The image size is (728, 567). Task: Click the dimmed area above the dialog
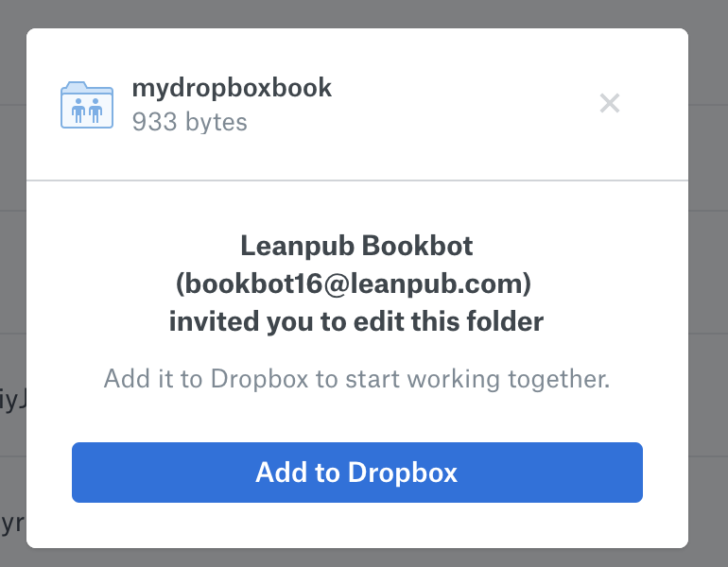[x=364, y=13]
